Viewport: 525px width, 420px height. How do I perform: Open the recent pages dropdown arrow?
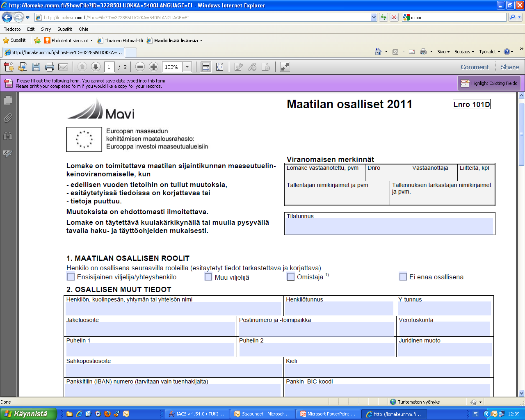27,18
